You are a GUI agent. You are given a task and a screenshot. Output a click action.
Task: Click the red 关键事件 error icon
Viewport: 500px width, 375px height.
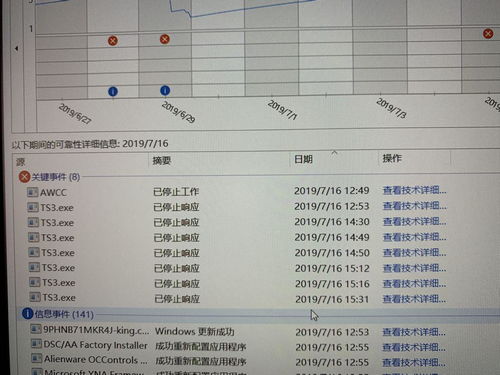(x=24, y=177)
